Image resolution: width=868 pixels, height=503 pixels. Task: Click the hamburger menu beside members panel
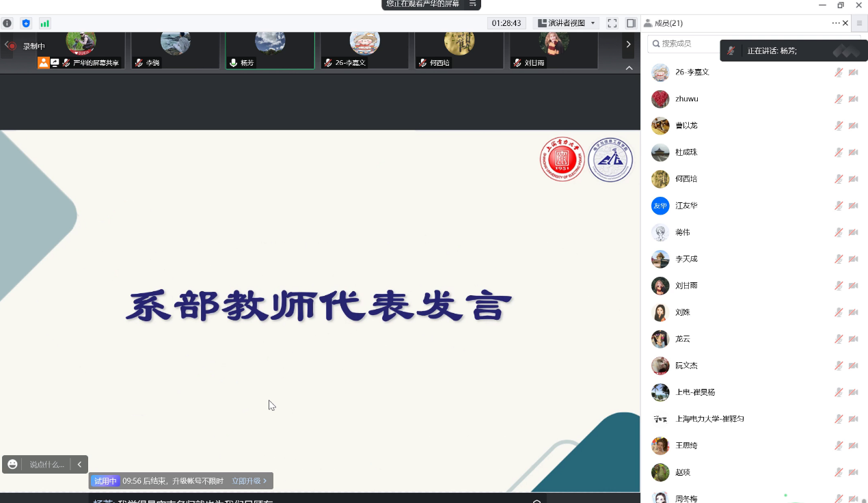pos(859,23)
